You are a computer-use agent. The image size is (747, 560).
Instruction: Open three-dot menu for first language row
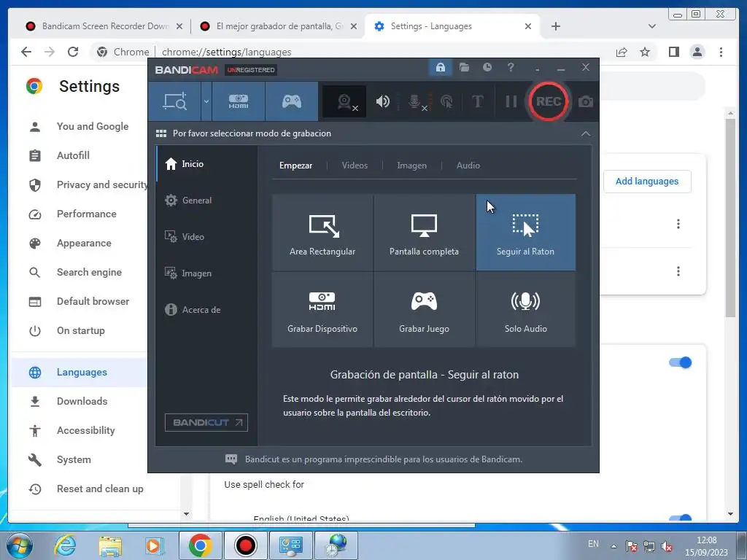coord(678,224)
